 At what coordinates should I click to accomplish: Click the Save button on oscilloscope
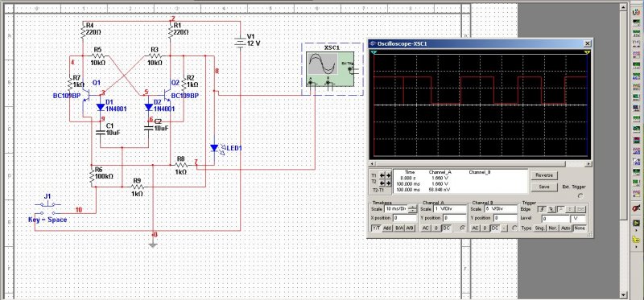point(544,187)
